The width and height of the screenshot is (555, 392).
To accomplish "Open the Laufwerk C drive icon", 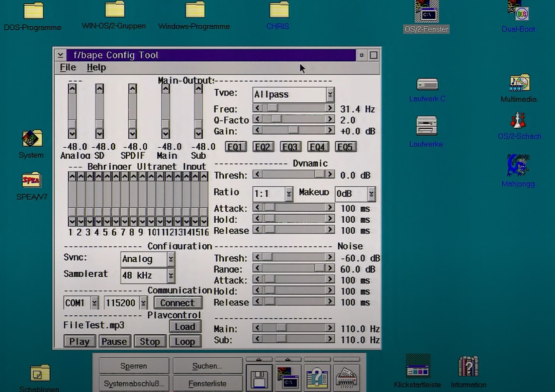I will tap(427, 84).
